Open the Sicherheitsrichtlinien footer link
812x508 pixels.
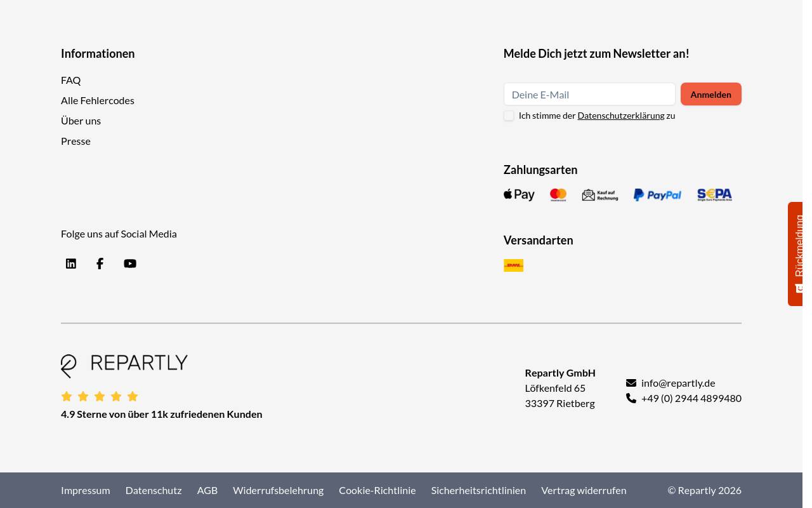[x=478, y=490]
